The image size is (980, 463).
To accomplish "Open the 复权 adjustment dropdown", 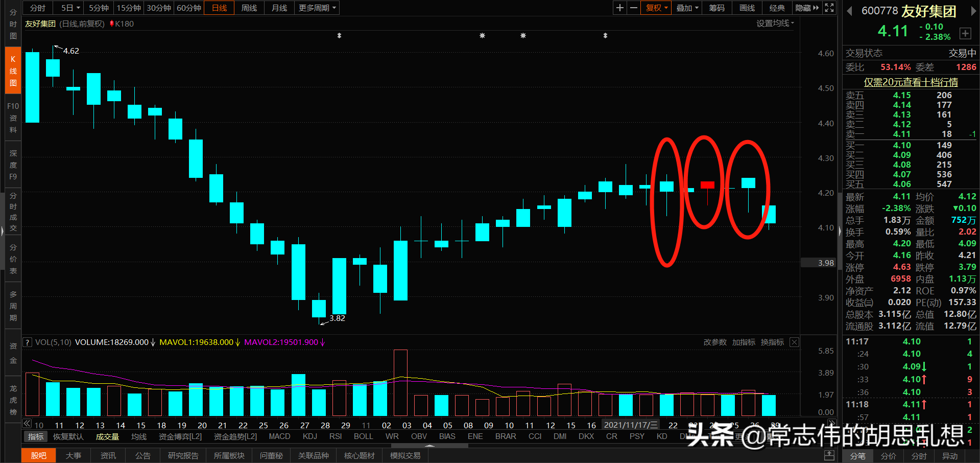I will click(655, 8).
